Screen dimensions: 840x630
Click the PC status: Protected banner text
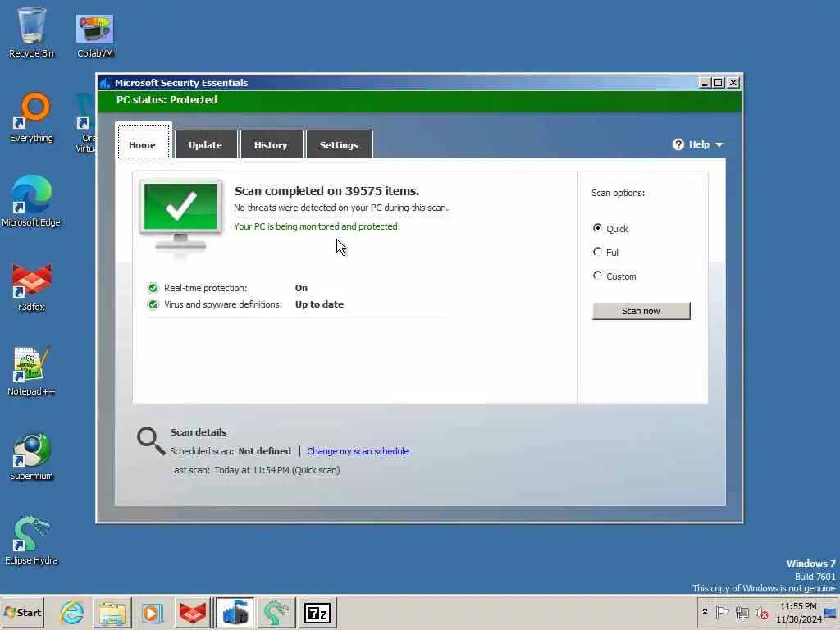[x=167, y=99]
